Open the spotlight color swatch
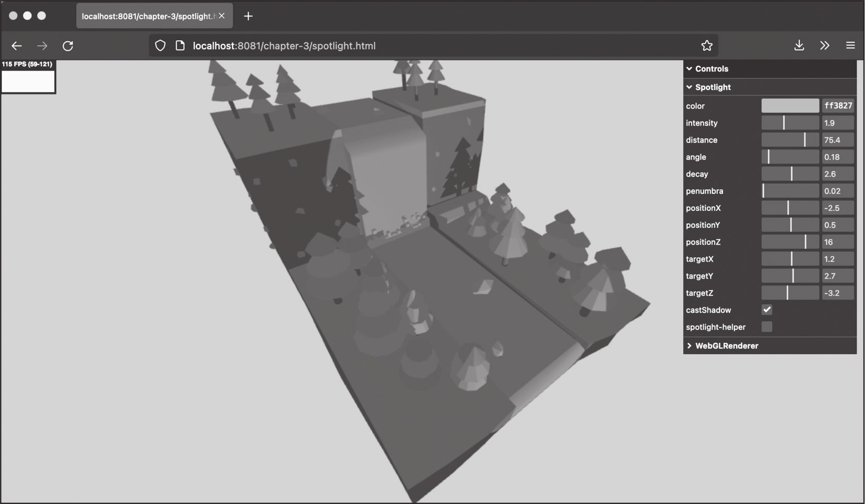Viewport: 865px width, 504px height. point(790,106)
